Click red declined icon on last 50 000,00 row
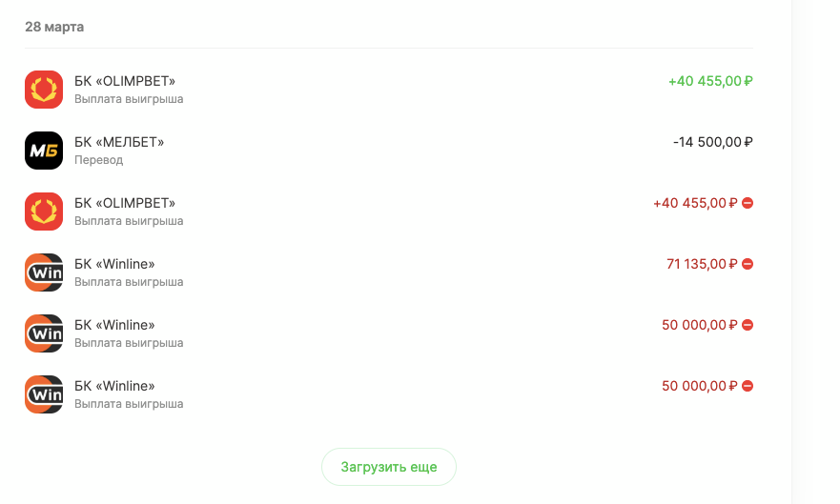 coord(748,386)
